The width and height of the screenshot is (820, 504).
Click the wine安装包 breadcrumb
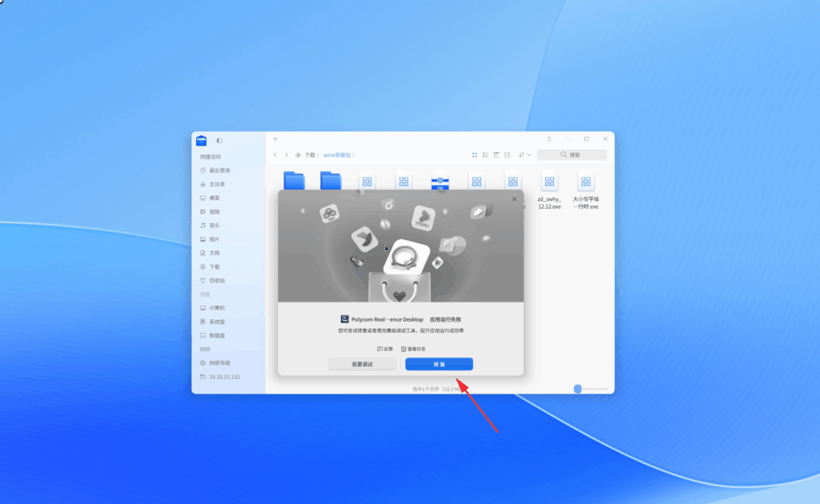tap(337, 155)
